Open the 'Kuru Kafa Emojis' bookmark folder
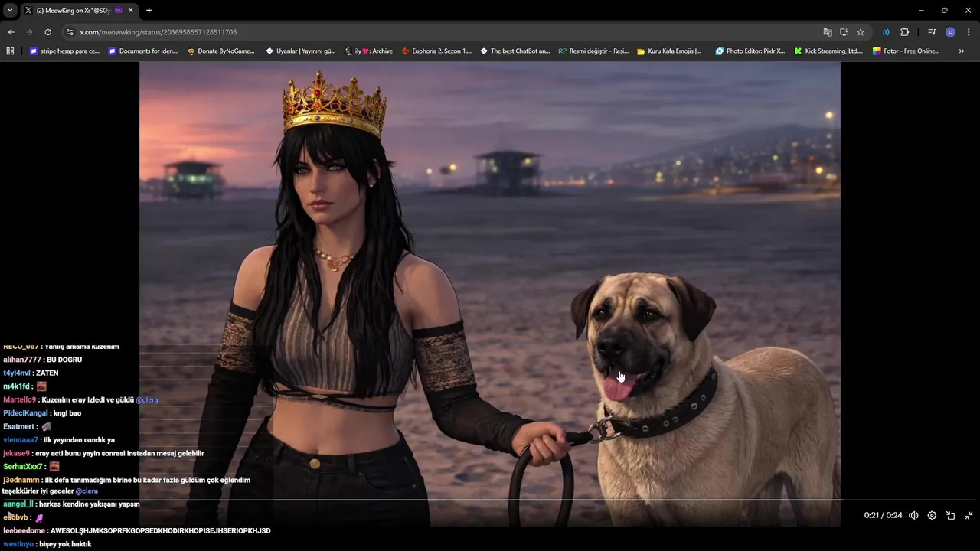This screenshot has width=980, height=551. 668,51
